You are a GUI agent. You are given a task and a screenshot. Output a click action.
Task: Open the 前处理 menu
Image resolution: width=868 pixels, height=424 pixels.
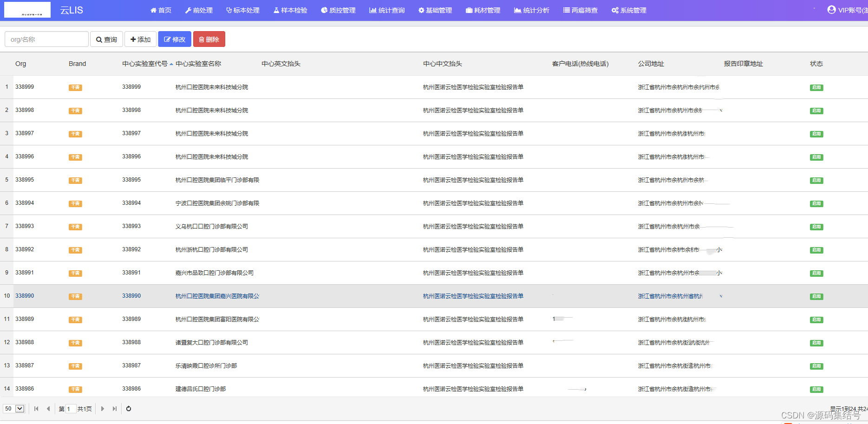tap(199, 10)
